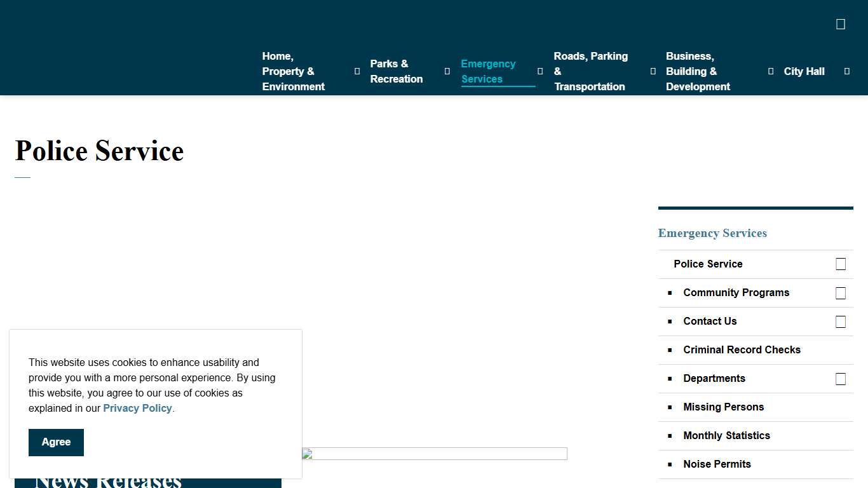Open the Parks & Recreation menu item
The width and height of the screenshot is (868, 488).
click(x=396, y=71)
